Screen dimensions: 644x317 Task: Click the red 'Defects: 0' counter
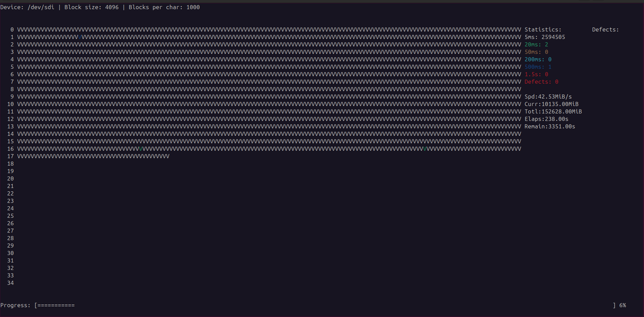(x=541, y=82)
